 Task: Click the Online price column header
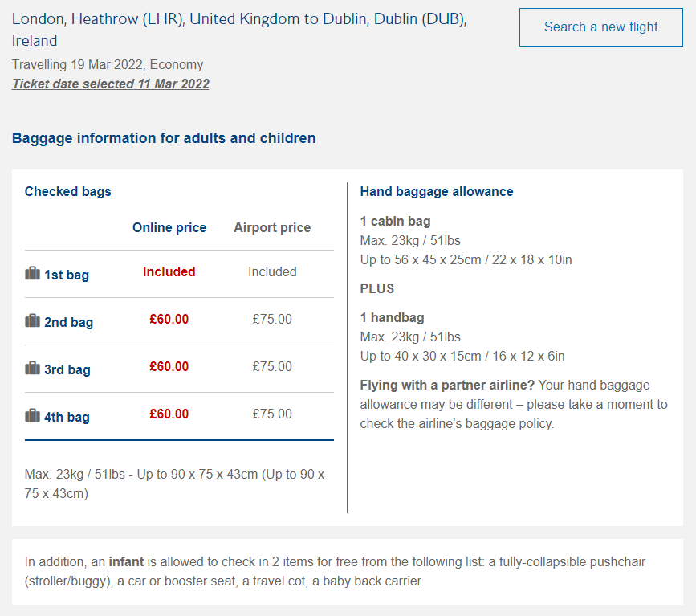169,227
